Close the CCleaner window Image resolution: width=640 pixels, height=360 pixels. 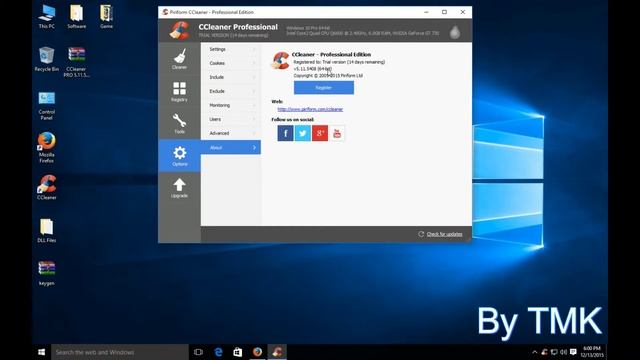point(463,12)
